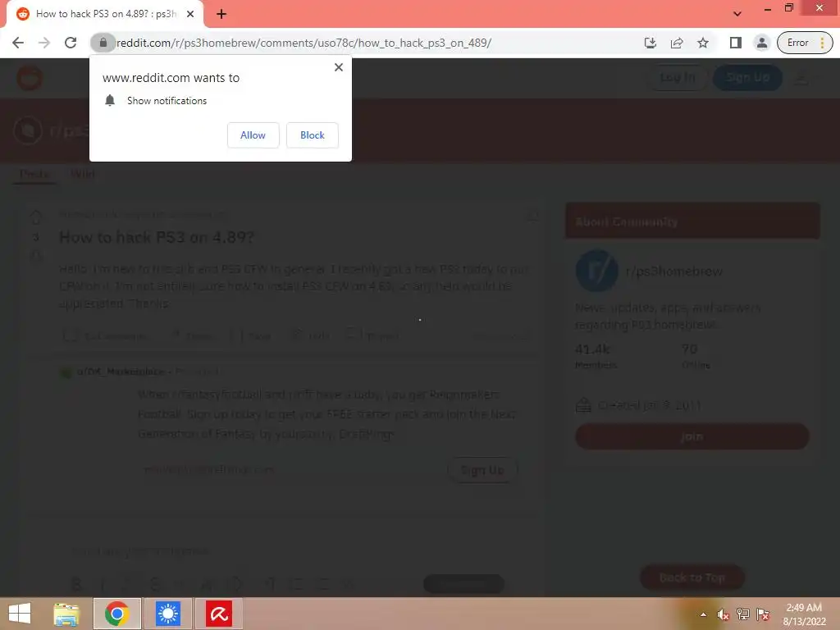
Task: Join the r/ps3homebrew community
Action: click(x=692, y=436)
